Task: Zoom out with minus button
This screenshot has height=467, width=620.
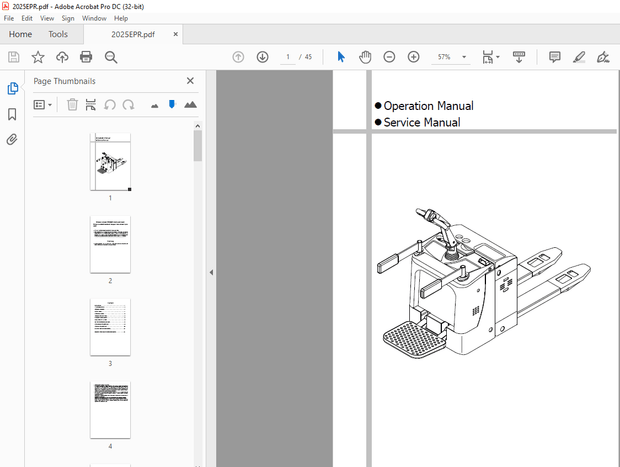Action: click(389, 57)
